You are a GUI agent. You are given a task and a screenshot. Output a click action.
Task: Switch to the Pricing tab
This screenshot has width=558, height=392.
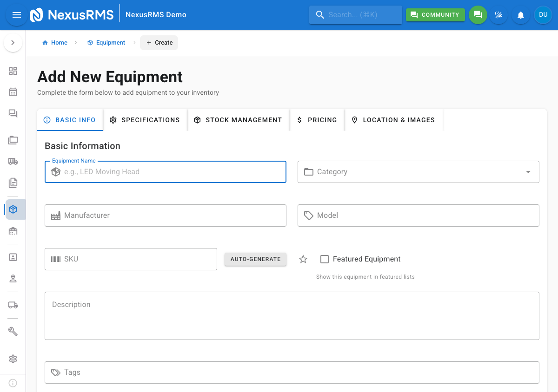pyautogui.click(x=317, y=120)
